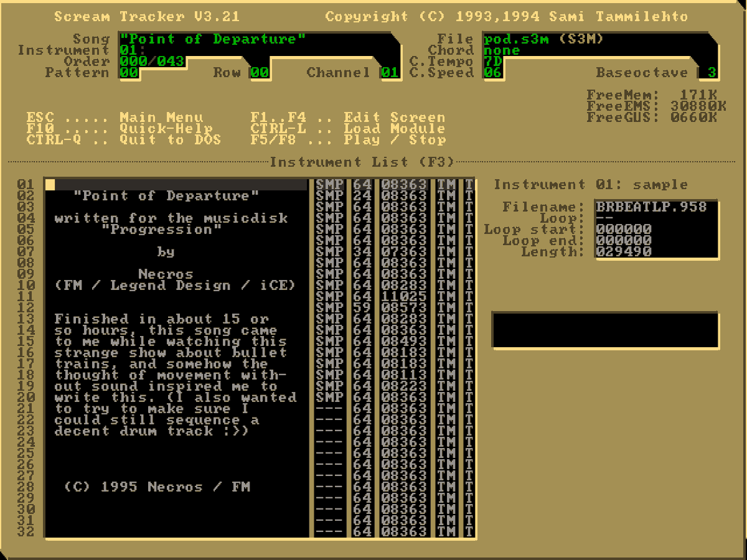Click the C2Spd value 08573 of instrument 12
This screenshot has width=747, height=560.
pyautogui.click(x=405, y=308)
